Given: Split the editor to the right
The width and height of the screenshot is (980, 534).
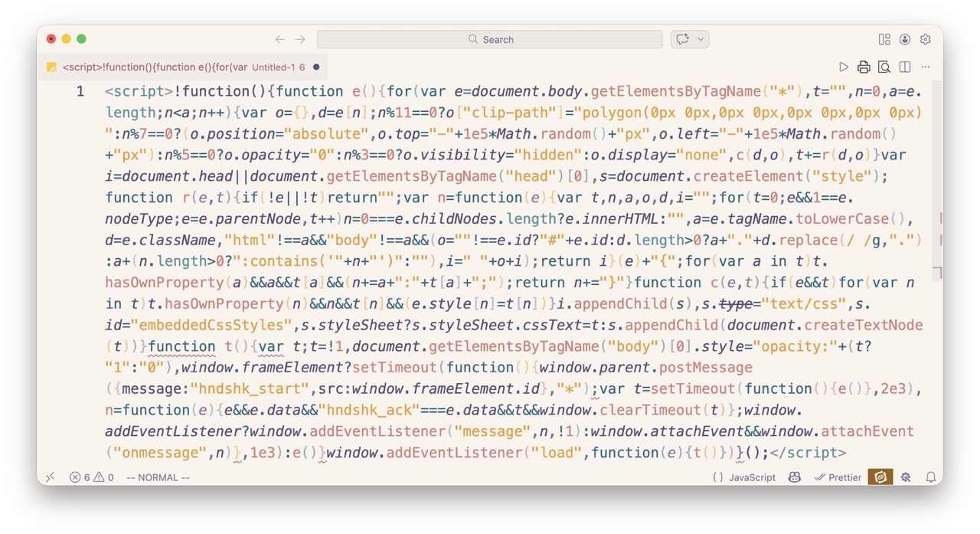Looking at the screenshot, I should [x=905, y=67].
